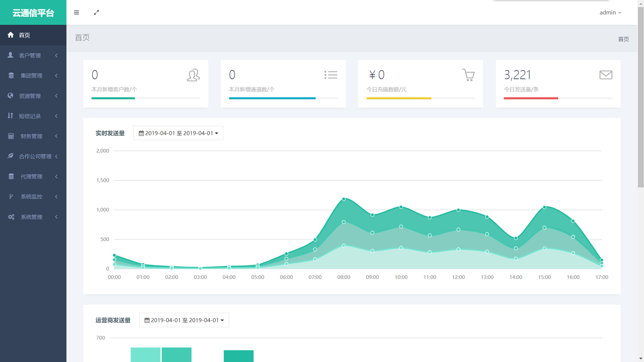This screenshot has width=644, height=362.
Task: Click the 08:00 peak data point on chart
Action: click(x=344, y=199)
